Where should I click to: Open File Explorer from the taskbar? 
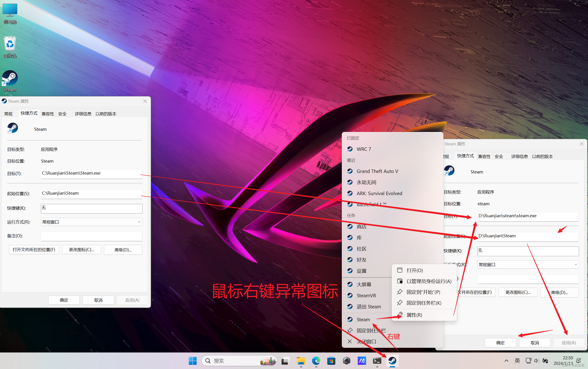(301, 360)
